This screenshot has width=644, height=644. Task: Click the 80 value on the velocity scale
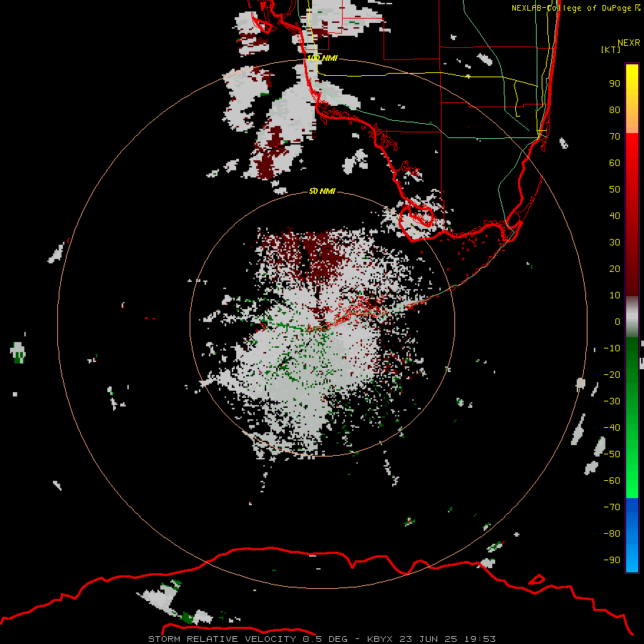pyautogui.click(x=615, y=110)
